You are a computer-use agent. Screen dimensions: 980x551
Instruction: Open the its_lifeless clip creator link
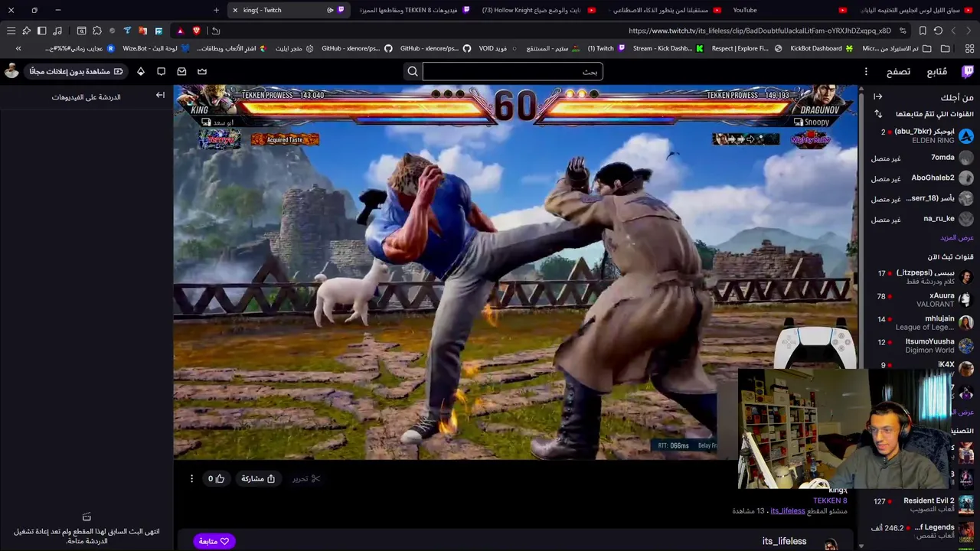pyautogui.click(x=787, y=510)
